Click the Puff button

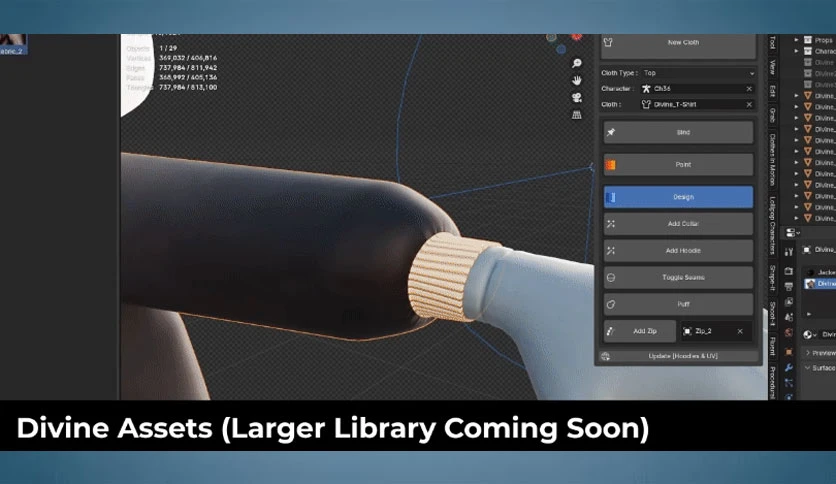coord(679,304)
